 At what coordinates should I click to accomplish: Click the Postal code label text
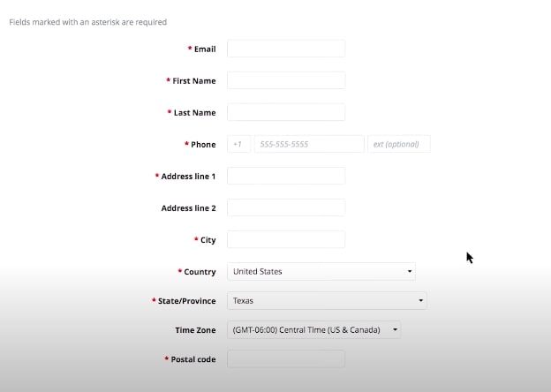click(193, 360)
